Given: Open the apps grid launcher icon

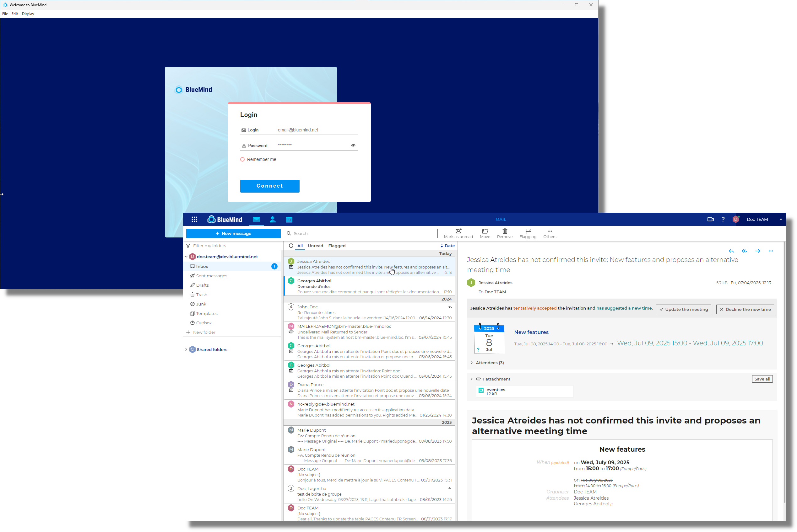Looking at the screenshot, I should pos(194,220).
